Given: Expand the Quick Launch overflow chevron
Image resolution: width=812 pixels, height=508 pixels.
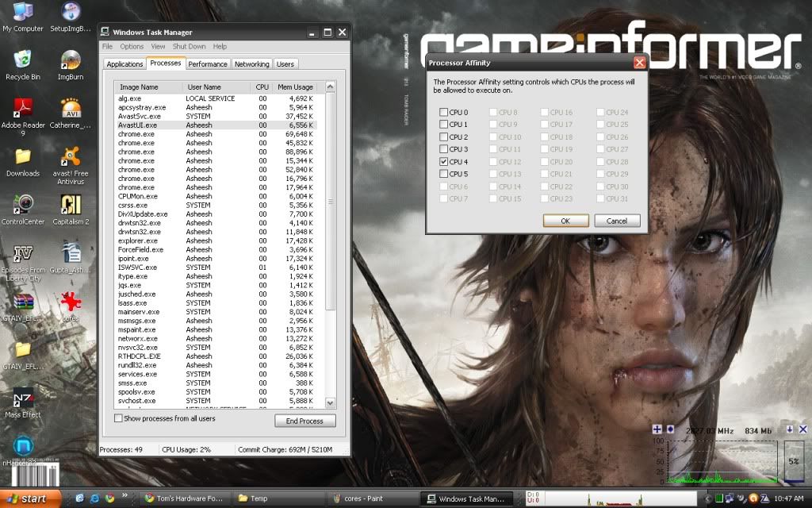Looking at the screenshot, I should [124, 495].
